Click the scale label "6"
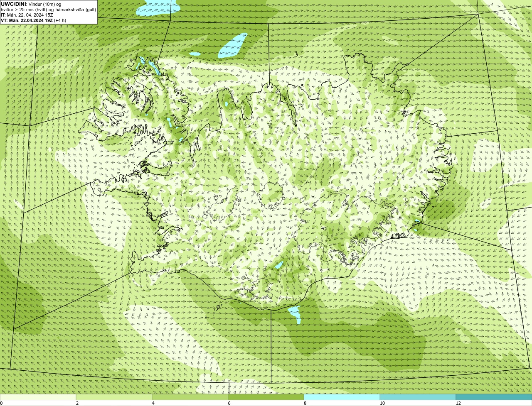This screenshot has height=406, width=532. click(x=229, y=403)
